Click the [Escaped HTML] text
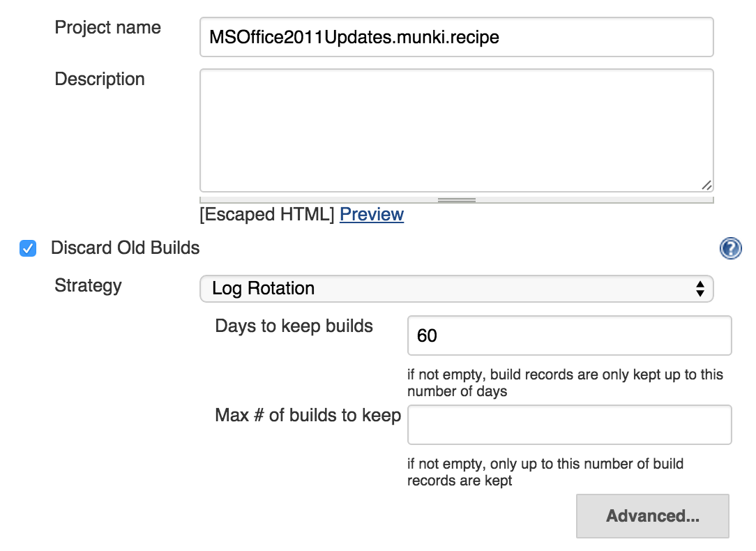The image size is (756, 551). tap(267, 214)
